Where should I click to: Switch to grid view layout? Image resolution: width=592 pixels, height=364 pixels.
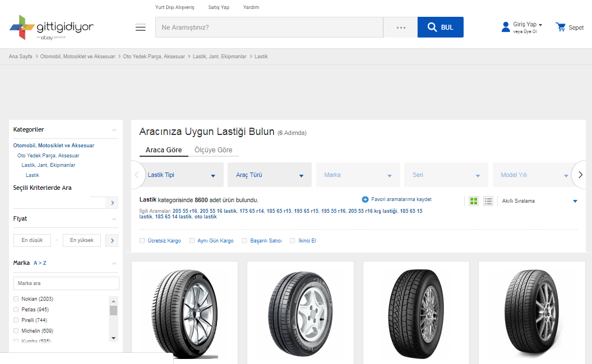pos(474,201)
